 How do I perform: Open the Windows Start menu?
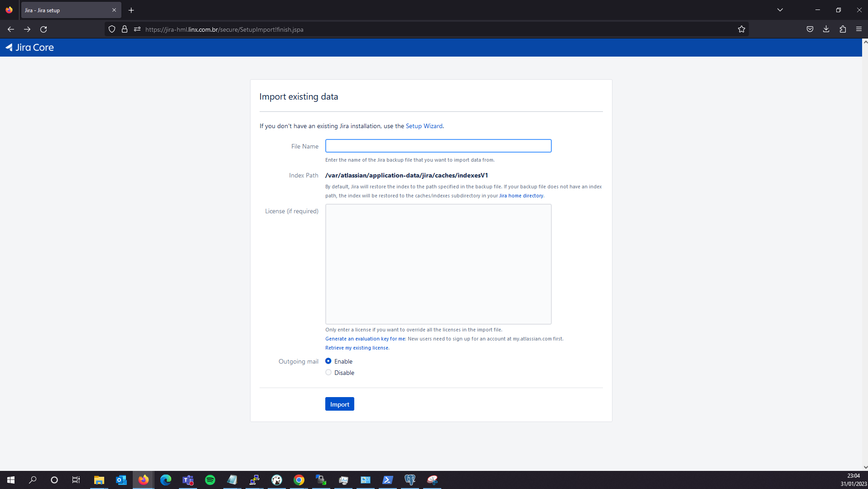pyautogui.click(x=11, y=480)
